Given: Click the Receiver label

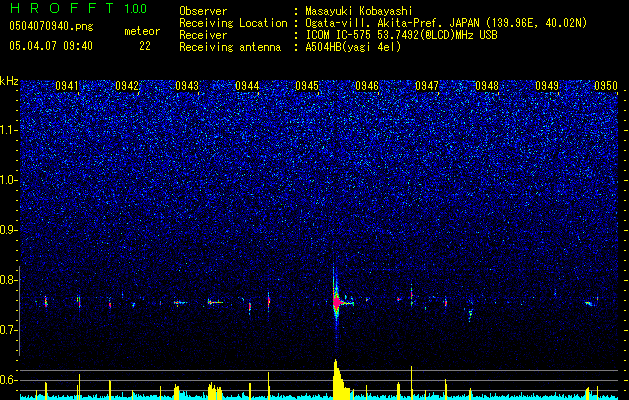Looking at the screenshot, I should (203, 35).
